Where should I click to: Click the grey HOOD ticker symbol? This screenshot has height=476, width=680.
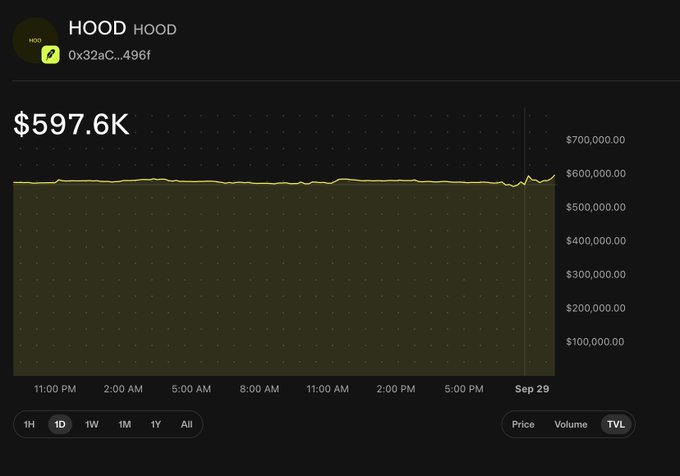[155, 29]
